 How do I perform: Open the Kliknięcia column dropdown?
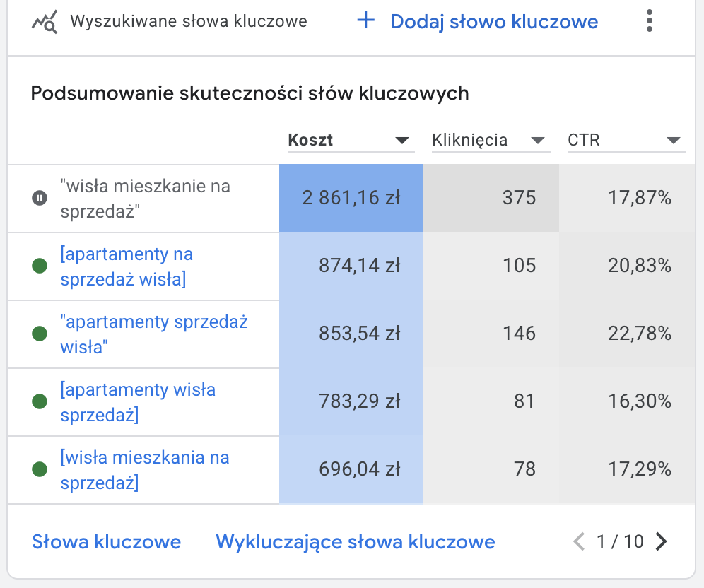538,141
